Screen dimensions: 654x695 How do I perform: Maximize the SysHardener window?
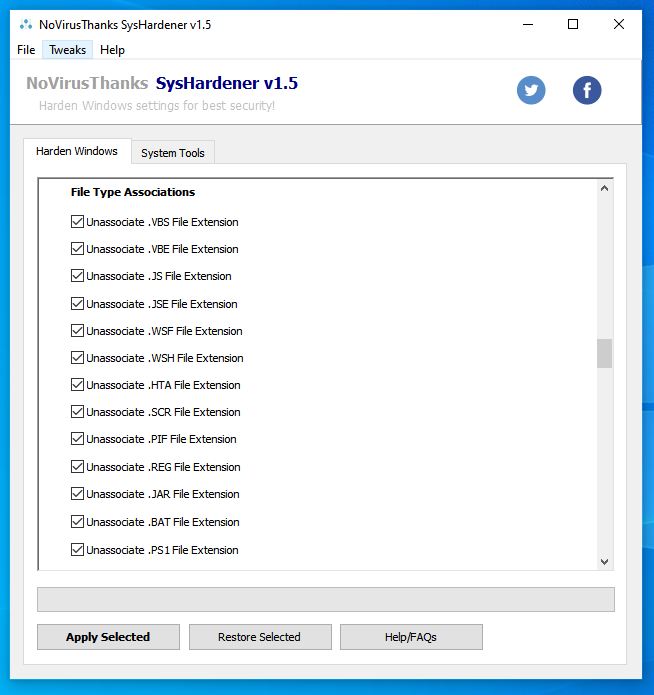tap(573, 24)
